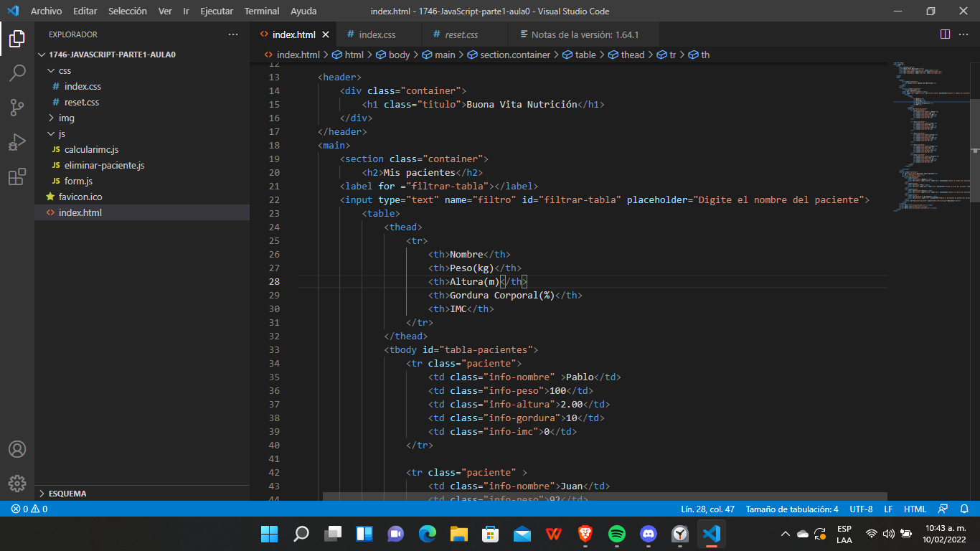980x551 pixels.
Task: Switch to Notas de la versión tab
Action: [585, 34]
